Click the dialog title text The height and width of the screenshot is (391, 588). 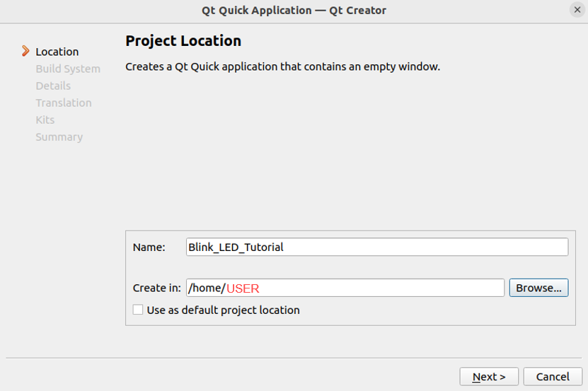coord(294,11)
